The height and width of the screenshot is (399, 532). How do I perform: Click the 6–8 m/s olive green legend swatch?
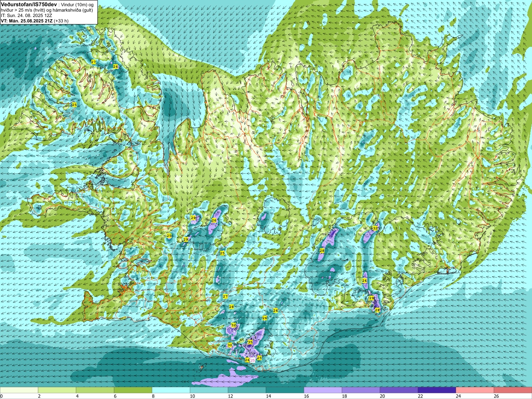(133, 390)
